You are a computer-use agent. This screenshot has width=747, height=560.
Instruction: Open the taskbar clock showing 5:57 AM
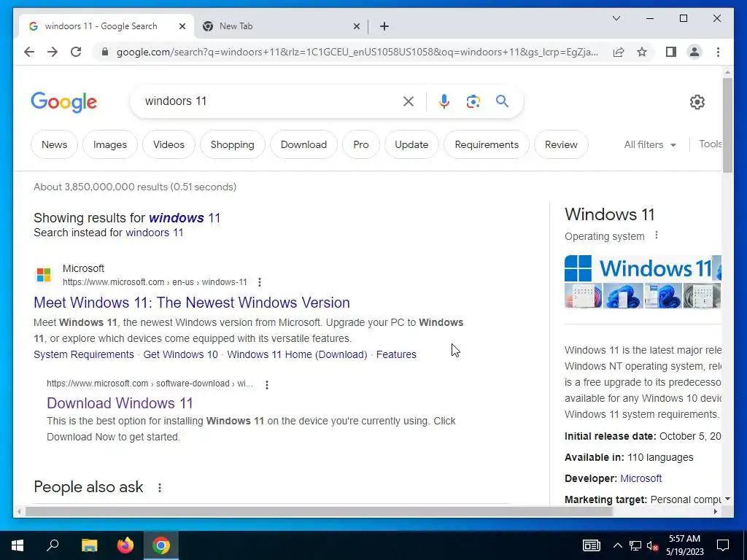[x=684, y=545]
